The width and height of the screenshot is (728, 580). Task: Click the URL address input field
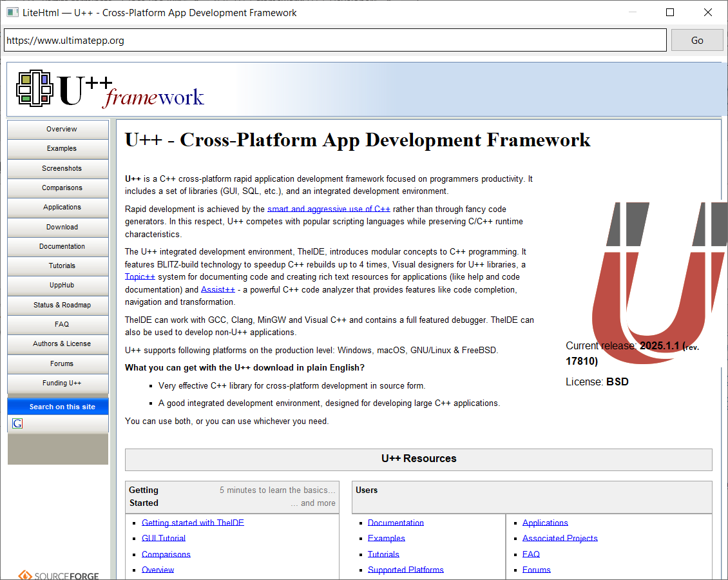coord(335,41)
